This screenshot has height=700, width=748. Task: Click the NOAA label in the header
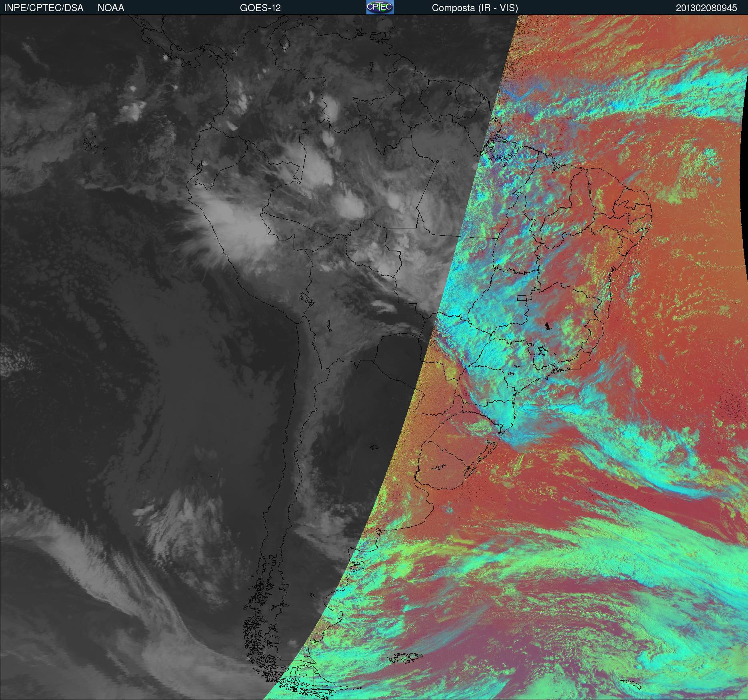[111, 8]
